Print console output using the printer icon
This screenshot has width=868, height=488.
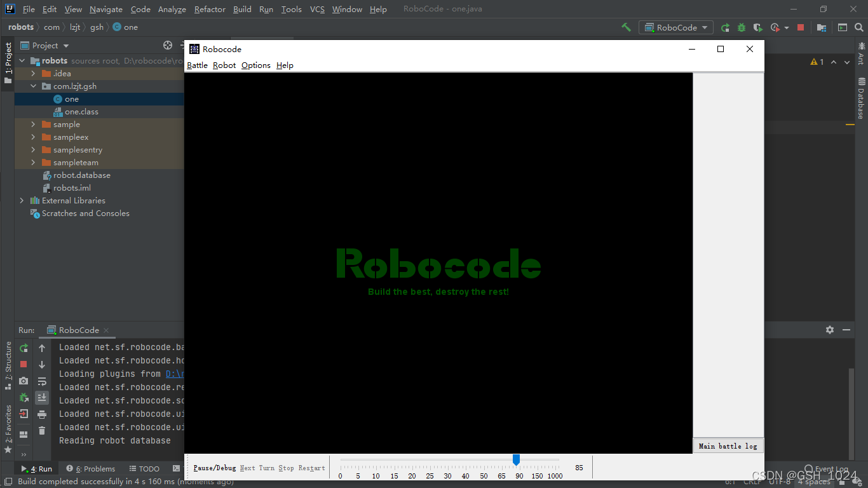(42, 414)
